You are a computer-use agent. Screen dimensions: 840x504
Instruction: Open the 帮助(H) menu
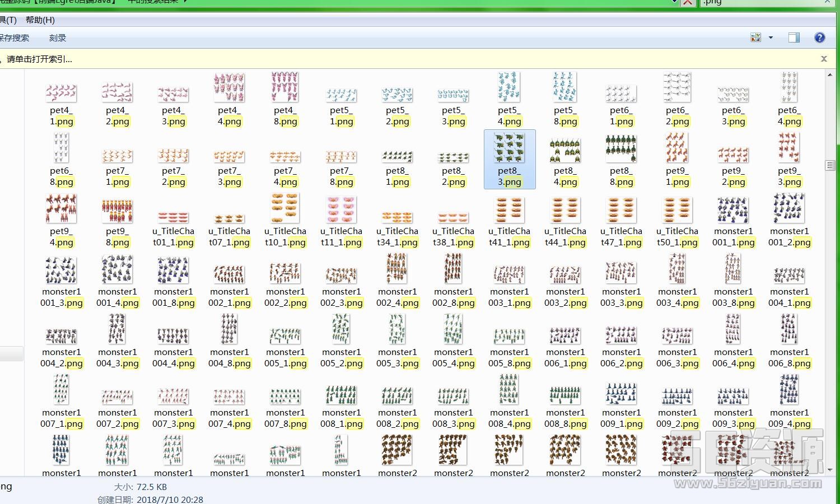[40, 20]
